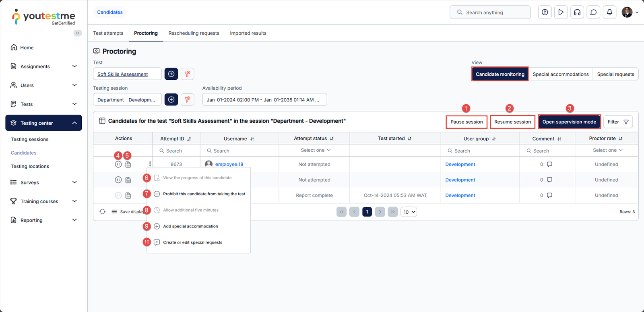Switch view to Special accommodations
644x312 pixels.
pyautogui.click(x=560, y=74)
